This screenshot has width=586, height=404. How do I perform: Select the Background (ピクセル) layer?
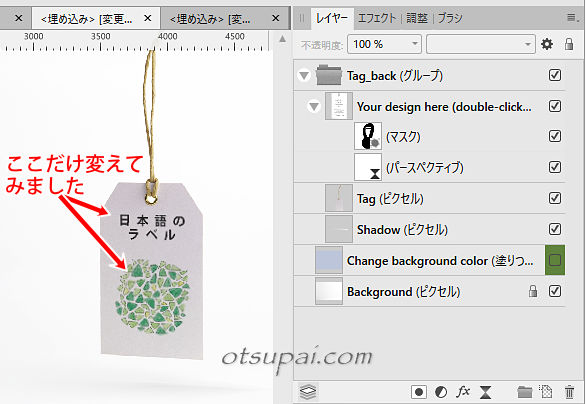pos(429,291)
